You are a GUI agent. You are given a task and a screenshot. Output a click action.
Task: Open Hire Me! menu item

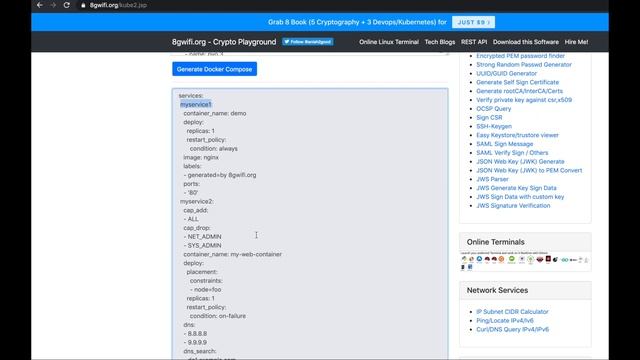point(576,42)
